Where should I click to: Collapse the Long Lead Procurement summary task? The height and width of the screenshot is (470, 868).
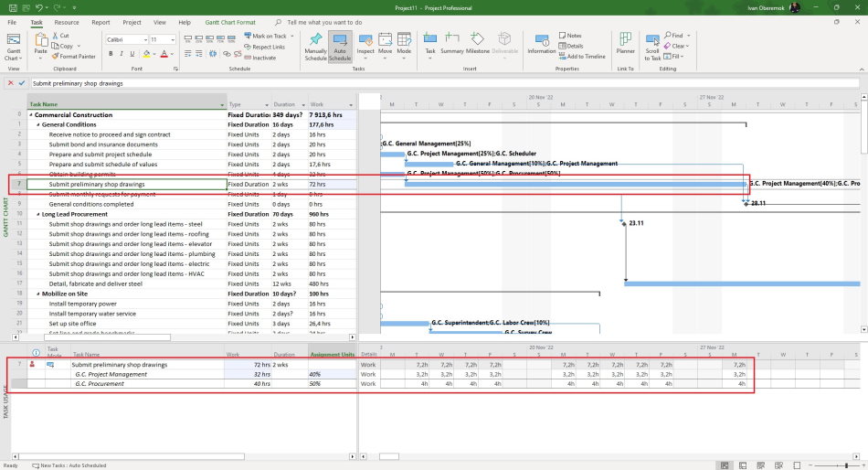tap(38, 214)
